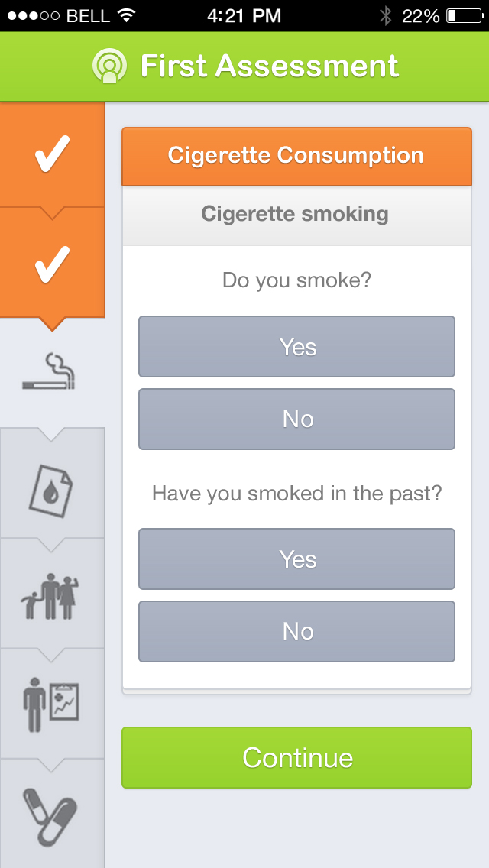Choose Yes for 'smoked in the past'
The width and height of the screenshot is (489, 868).
click(x=296, y=559)
